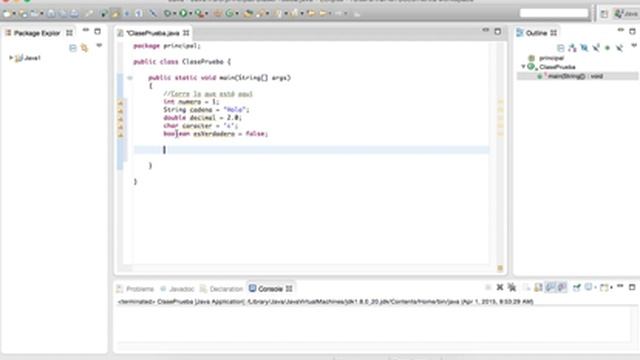Click the public class ClasePrueba line
The image size is (640, 360).
pos(182,62)
